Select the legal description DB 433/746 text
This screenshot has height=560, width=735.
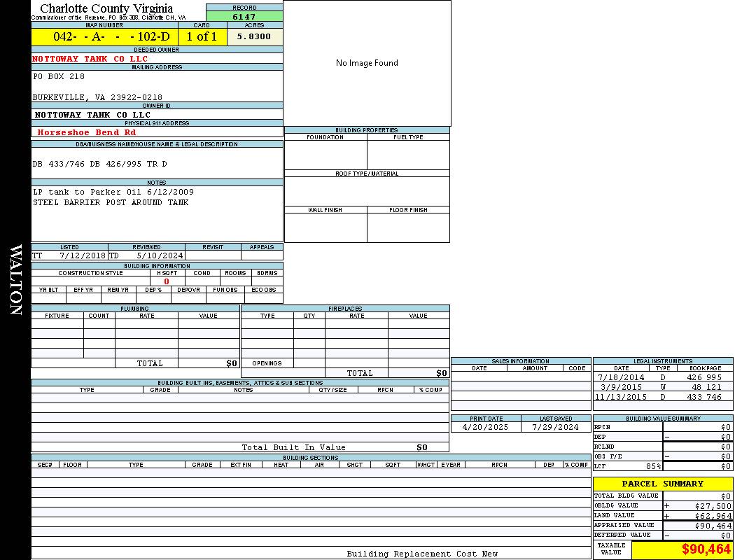pos(100,164)
